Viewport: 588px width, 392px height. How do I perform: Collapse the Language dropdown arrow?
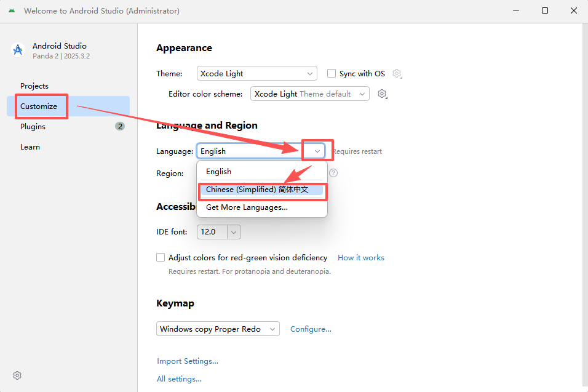click(317, 151)
